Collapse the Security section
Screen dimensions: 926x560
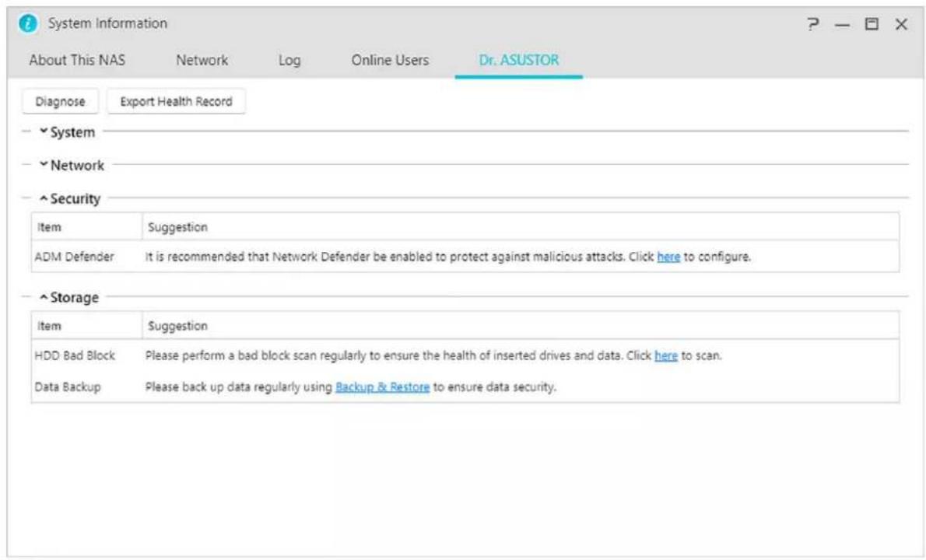click(70, 199)
